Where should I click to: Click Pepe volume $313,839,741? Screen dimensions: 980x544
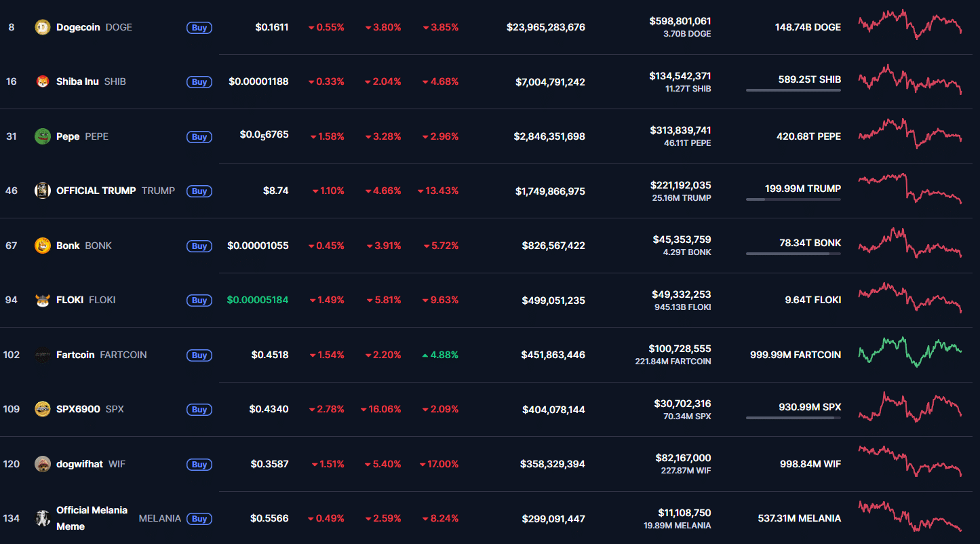point(680,130)
